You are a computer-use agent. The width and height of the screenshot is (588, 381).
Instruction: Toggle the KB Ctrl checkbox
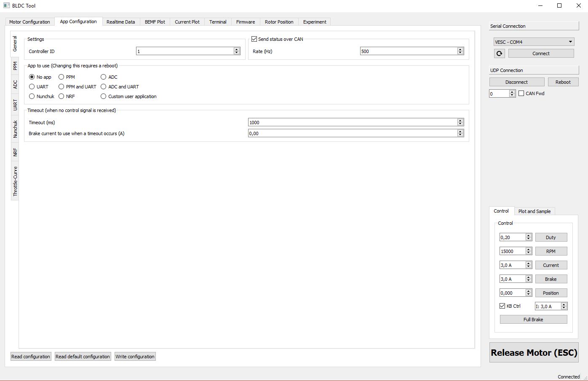tap(502, 306)
